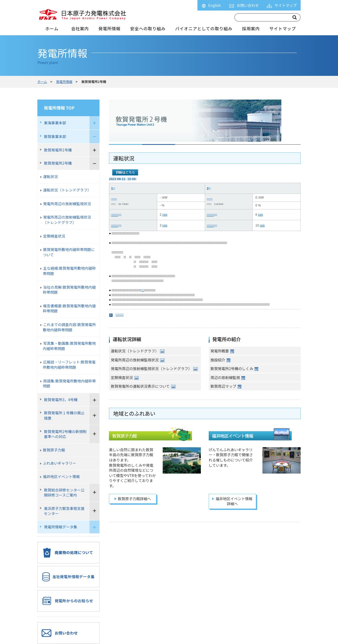Click the envelope icon in sidebar お問い合わせ box

(47, 633)
